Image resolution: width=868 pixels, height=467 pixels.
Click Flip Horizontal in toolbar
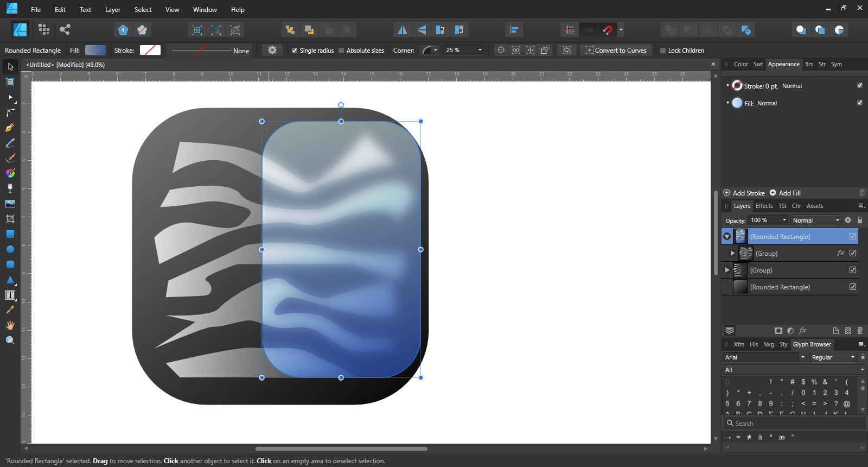(x=402, y=30)
